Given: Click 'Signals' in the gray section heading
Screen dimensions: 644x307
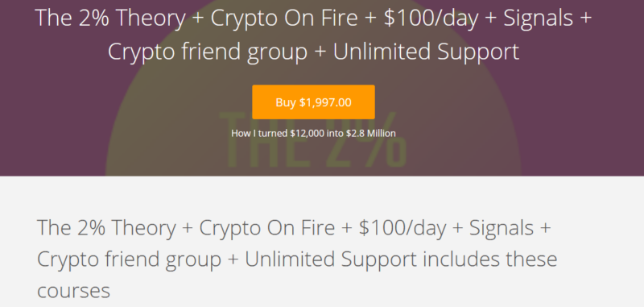Looking at the screenshot, I should tap(502, 228).
